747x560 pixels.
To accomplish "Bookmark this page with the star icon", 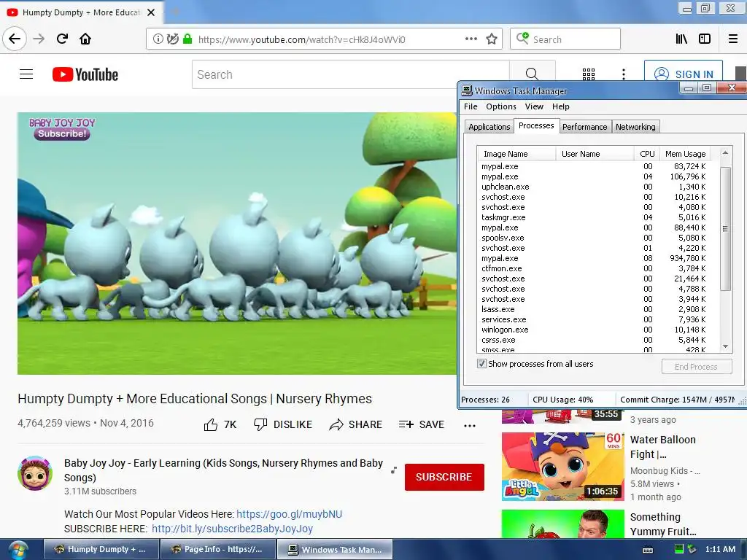I will [491, 39].
